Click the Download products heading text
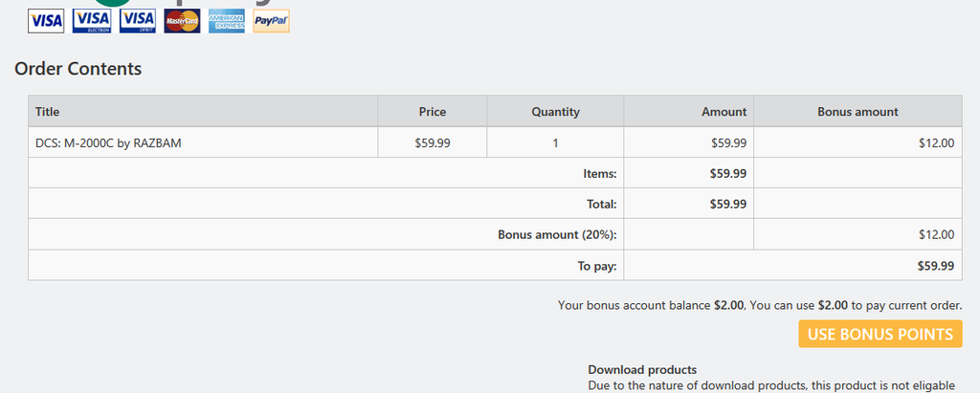The width and height of the screenshot is (980, 393). 642,370
